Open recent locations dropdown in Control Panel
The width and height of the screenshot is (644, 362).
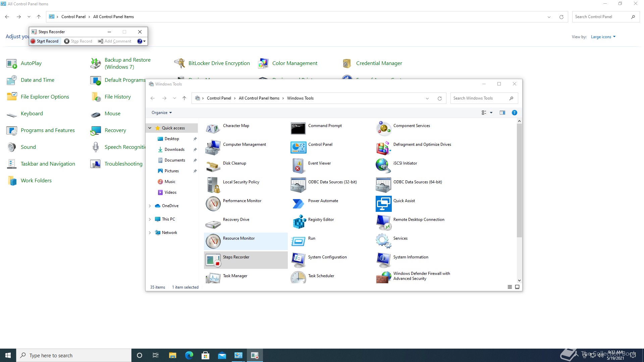pyautogui.click(x=29, y=17)
